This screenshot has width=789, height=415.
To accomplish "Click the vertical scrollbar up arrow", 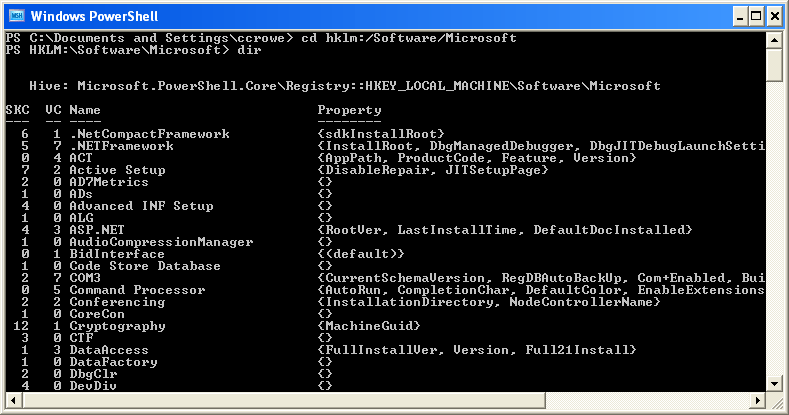I will 774,40.
